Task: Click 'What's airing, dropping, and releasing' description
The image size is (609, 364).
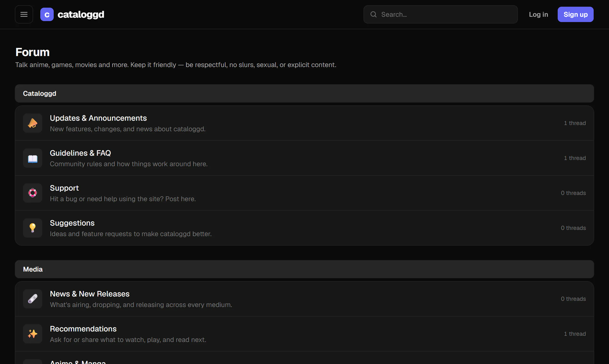Action: pyautogui.click(x=141, y=305)
